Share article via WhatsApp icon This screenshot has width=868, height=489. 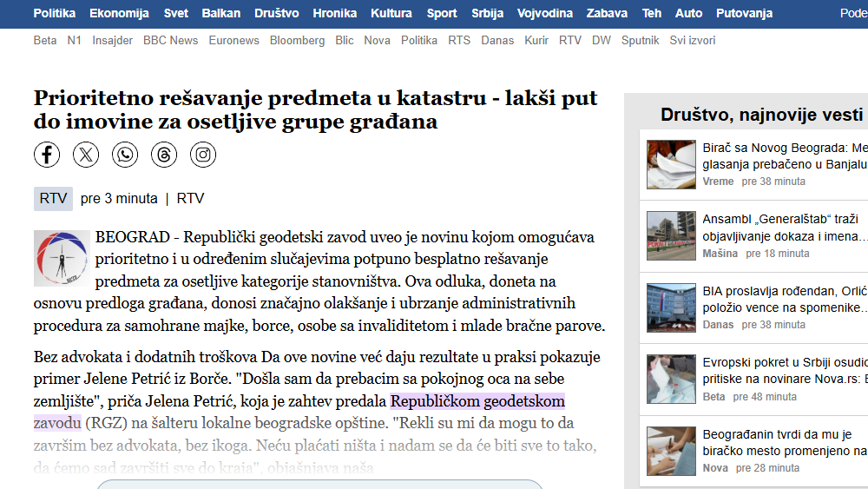coord(125,155)
